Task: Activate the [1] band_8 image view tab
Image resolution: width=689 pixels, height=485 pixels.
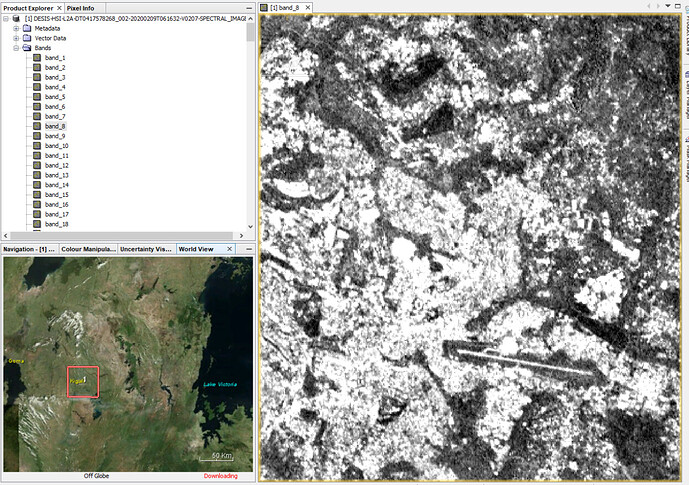Action: pyautogui.click(x=285, y=7)
